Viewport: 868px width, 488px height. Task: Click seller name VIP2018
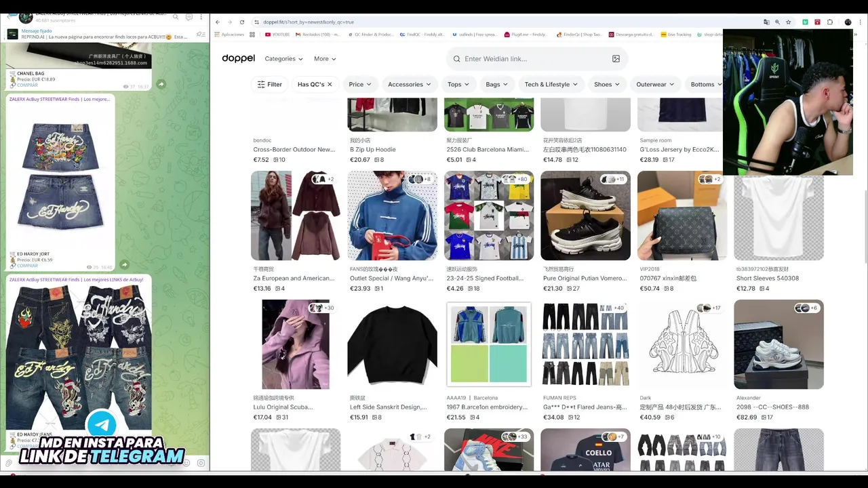[x=650, y=269]
